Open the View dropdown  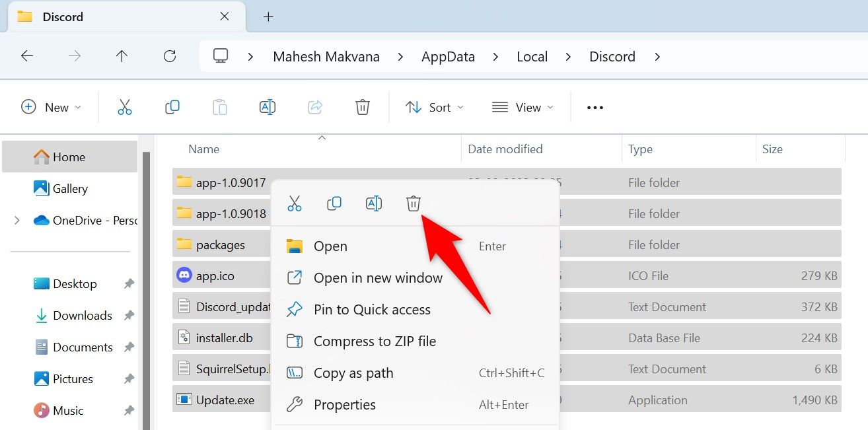pyautogui.click(x=522, y=106)
